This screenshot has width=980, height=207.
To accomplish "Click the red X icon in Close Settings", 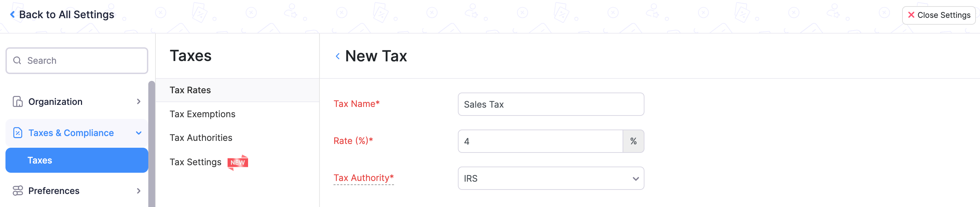I will point(912,15).
